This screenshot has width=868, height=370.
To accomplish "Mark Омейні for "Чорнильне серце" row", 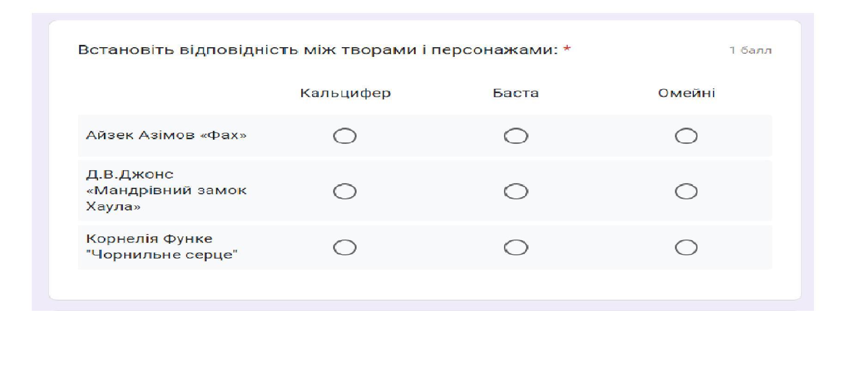I will pyautogui.click(x=686, y=247).
